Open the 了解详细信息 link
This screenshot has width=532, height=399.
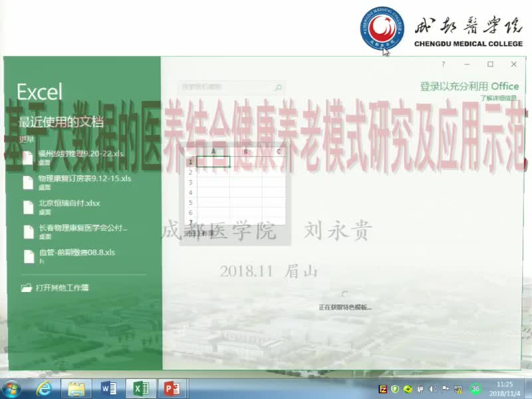pyautogui.click(x=498, y=98)
